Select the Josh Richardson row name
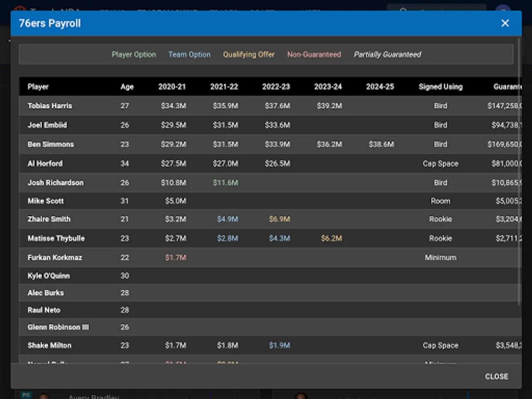The height and width of the screenshot is (399, 532). (x=55, y=183)
